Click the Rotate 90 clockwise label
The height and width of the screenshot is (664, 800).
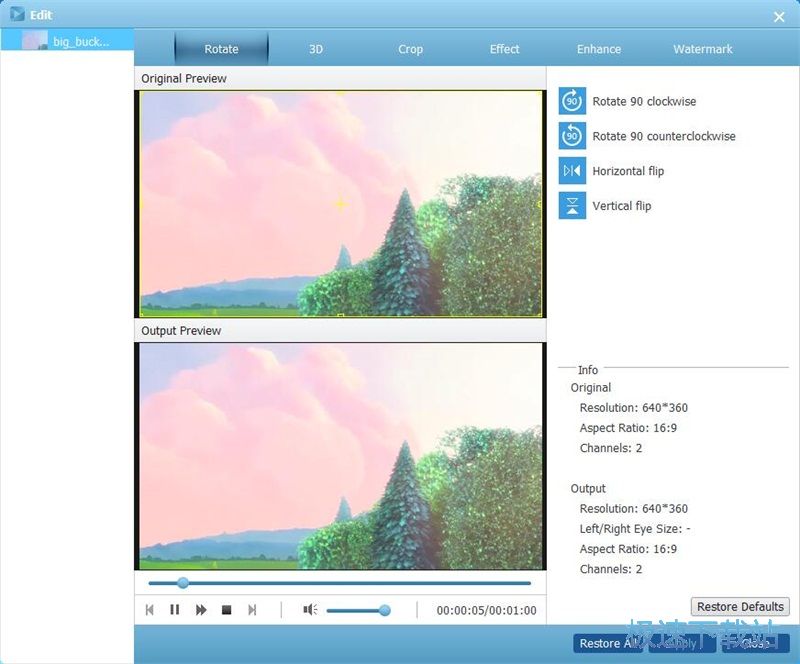click(644, 101)
